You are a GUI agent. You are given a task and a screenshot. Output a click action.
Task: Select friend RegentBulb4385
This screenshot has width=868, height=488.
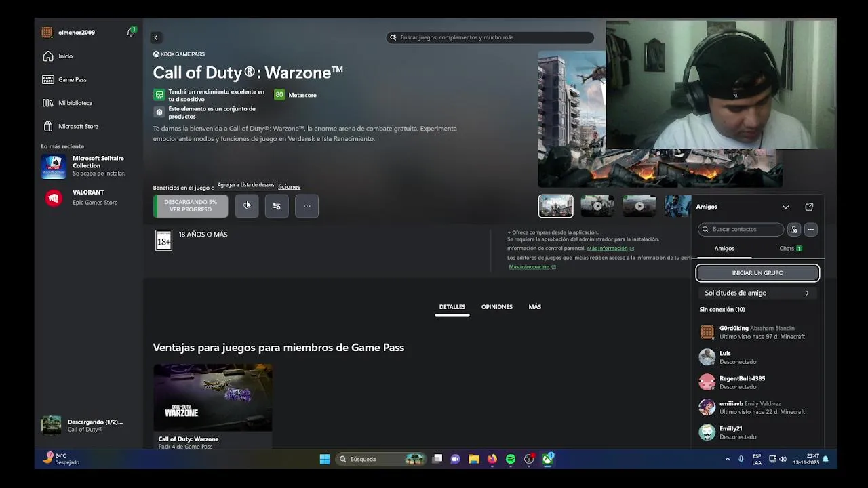click(x=757, y=382)
